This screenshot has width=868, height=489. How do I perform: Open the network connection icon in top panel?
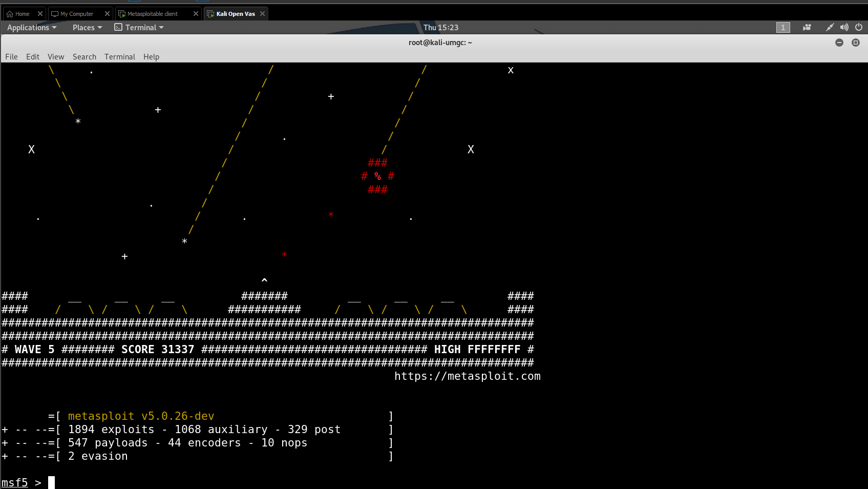coord(830,28)
